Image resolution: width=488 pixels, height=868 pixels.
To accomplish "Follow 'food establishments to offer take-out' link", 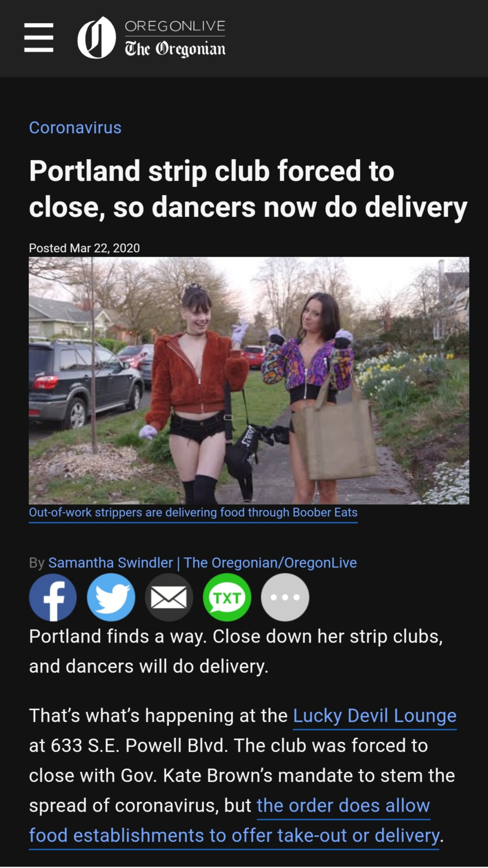I will [x=234, y=835].
